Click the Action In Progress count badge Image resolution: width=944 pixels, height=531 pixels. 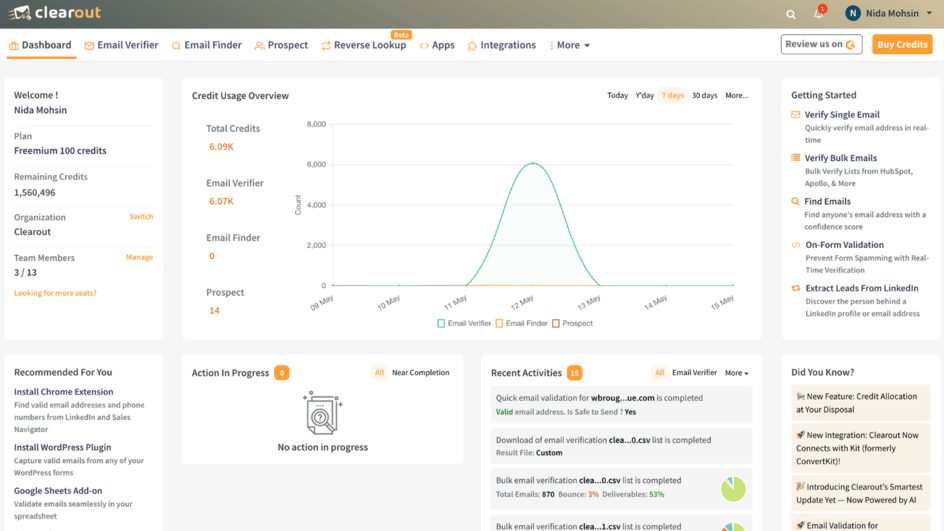pyautogui.click(x=281, y=373)
